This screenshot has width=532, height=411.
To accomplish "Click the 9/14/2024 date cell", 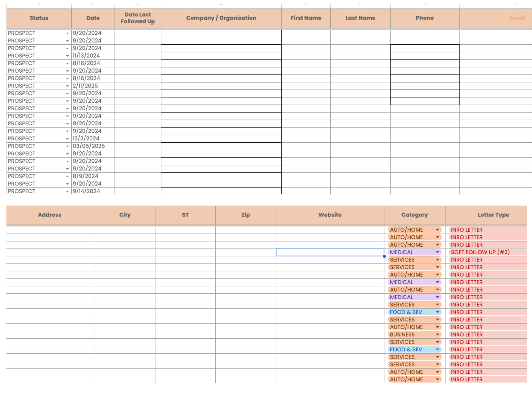I will click(x=93, y=191).
